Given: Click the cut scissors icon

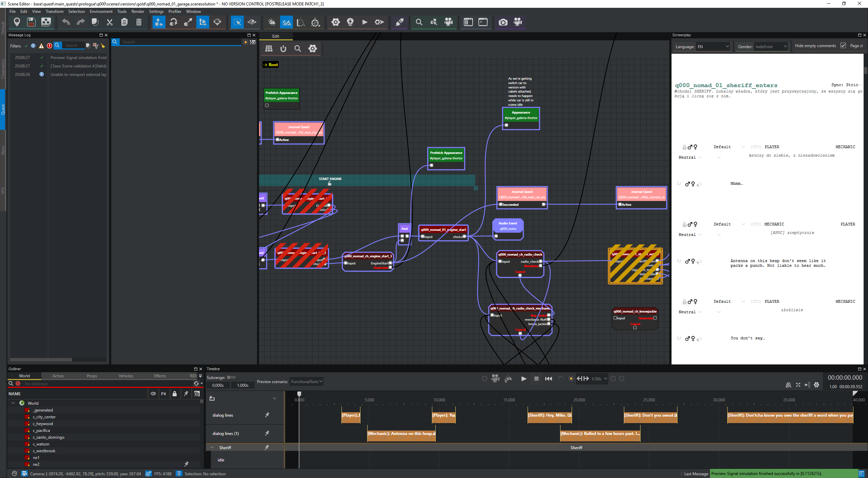Looking at the screenshot, I should pyautogui.click(x=110, y=22).
